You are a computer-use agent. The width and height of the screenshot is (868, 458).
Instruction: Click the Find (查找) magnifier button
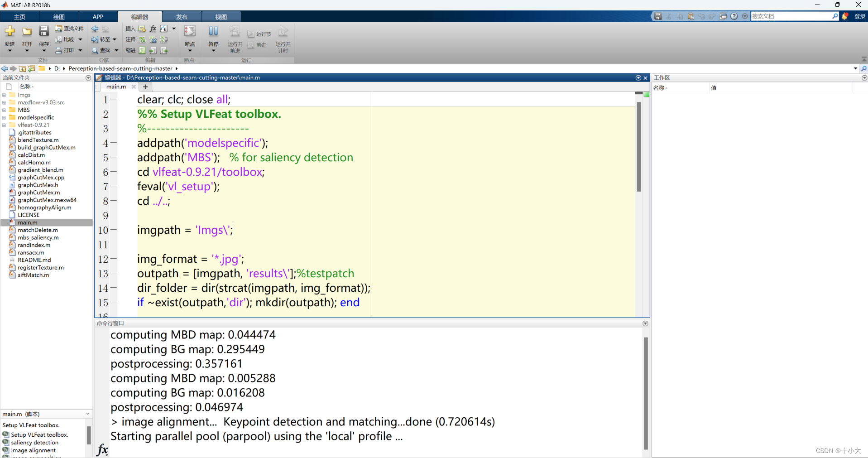pyautogui.click(x=101, y=50)
